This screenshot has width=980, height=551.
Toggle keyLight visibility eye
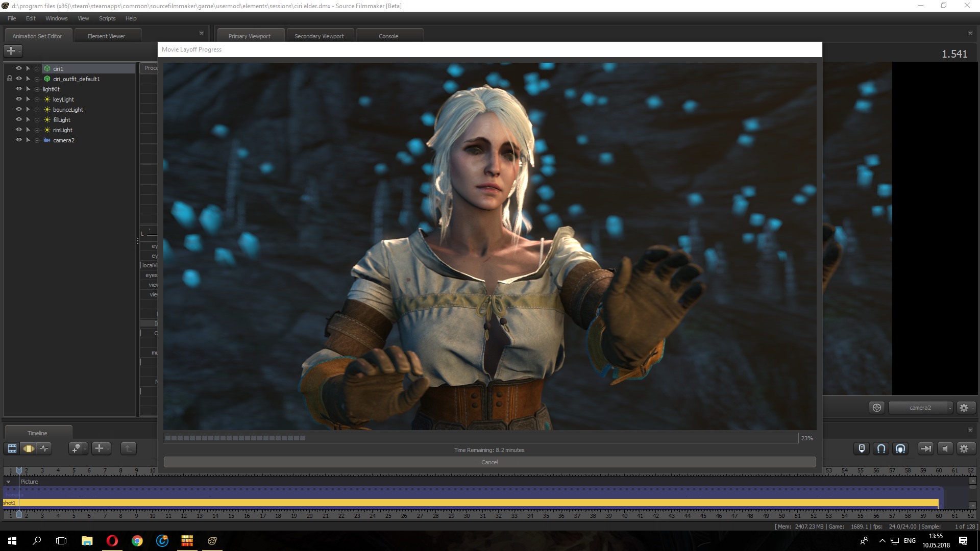coord(19,99)
